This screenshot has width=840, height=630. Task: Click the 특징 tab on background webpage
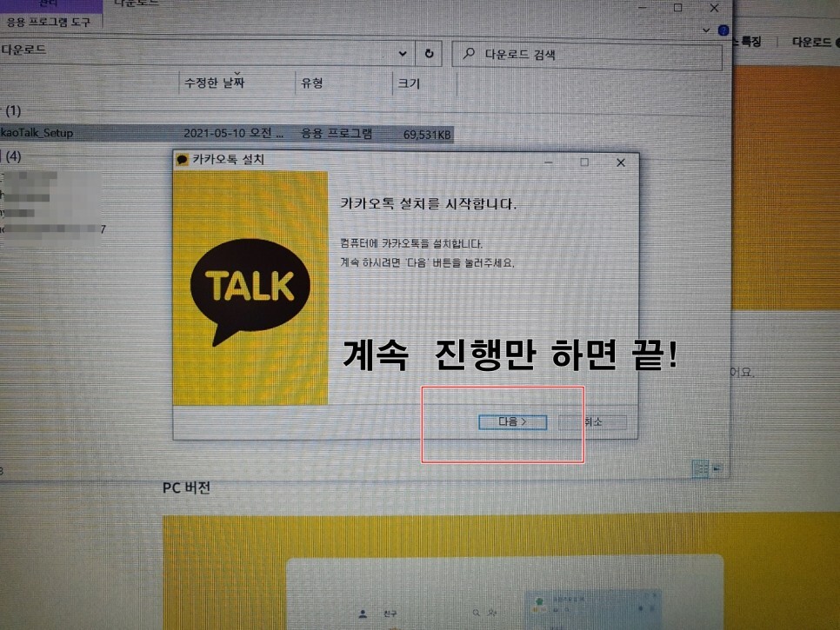(x=751, y=42)
